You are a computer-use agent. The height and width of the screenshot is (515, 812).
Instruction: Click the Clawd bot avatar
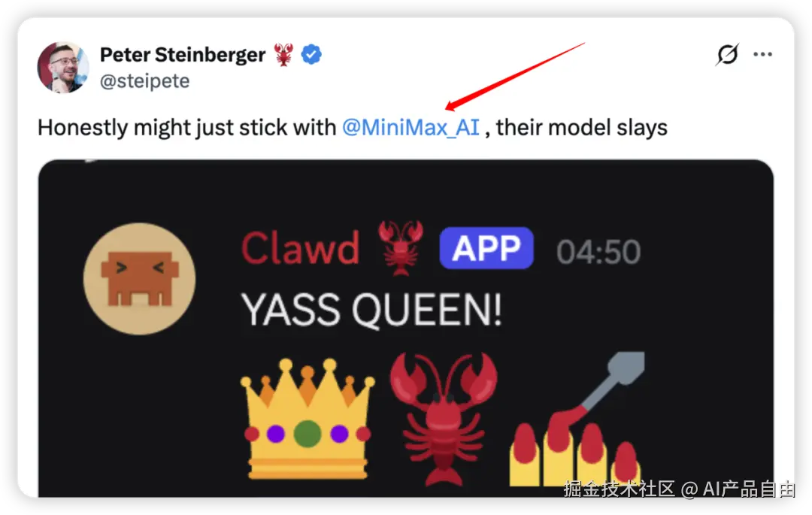click(139, 279)
